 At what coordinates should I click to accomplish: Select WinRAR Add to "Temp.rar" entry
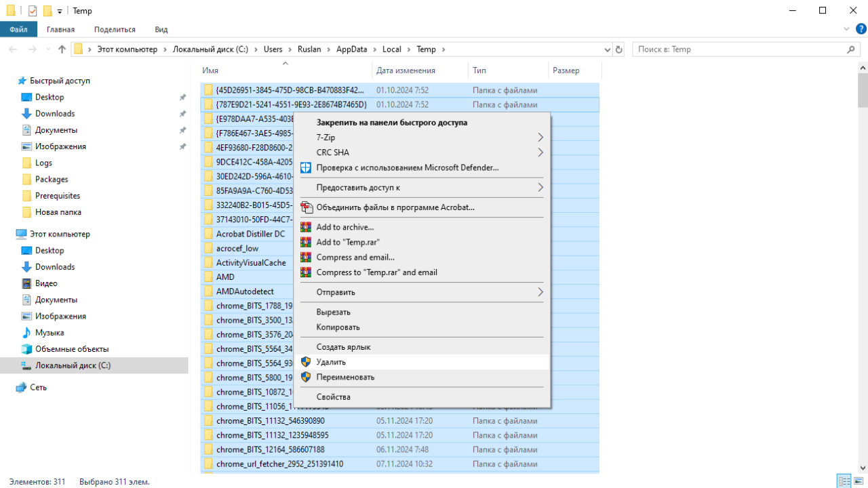(421, 242)
